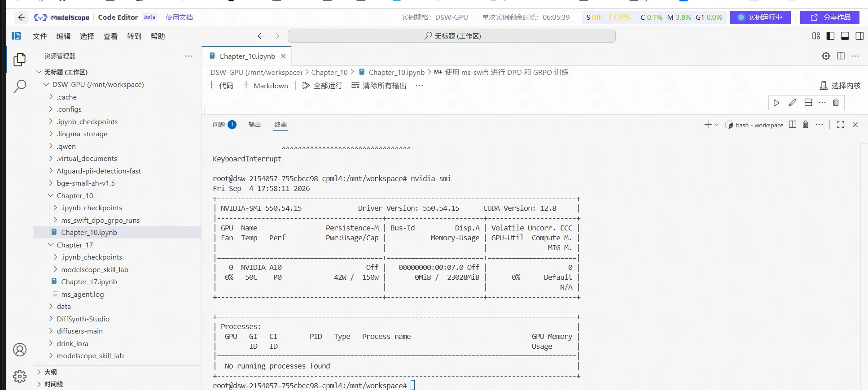Open the Search magnifier in activity bar

coord(20,86)
